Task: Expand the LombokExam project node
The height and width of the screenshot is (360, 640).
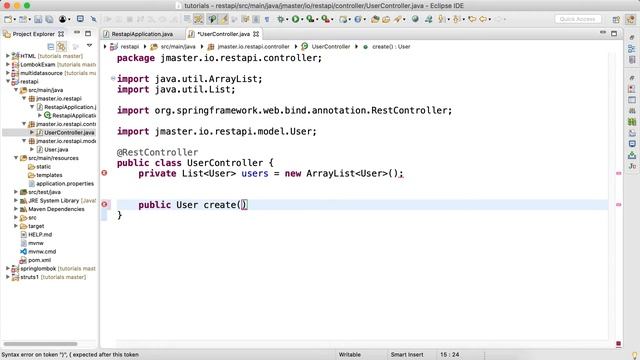Action: 8,64
